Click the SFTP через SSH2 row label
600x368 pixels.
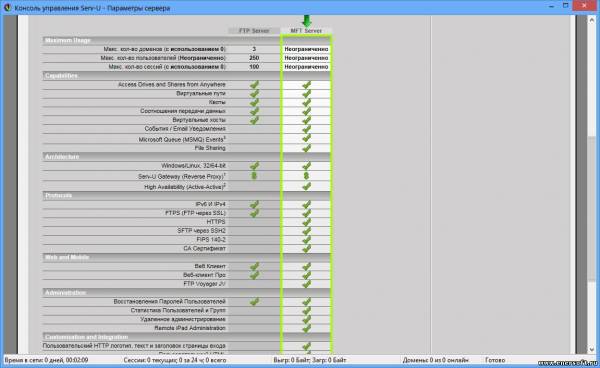point(201,231)
